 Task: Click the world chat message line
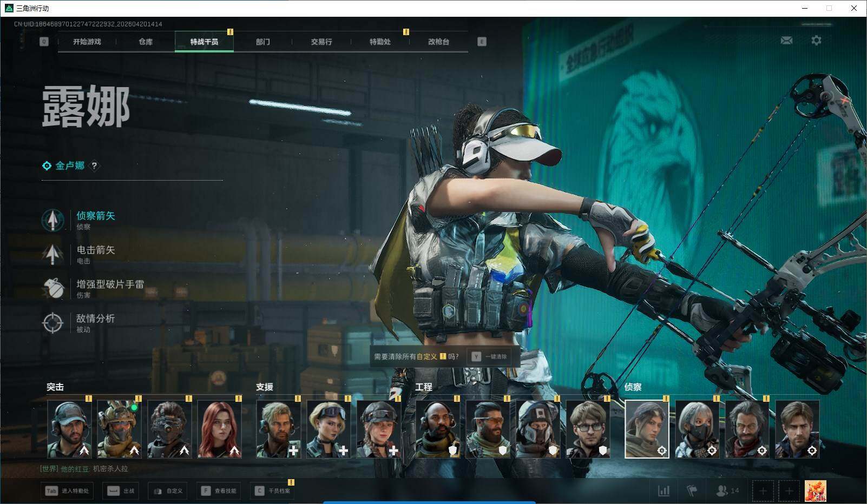[x=84, y=469]
